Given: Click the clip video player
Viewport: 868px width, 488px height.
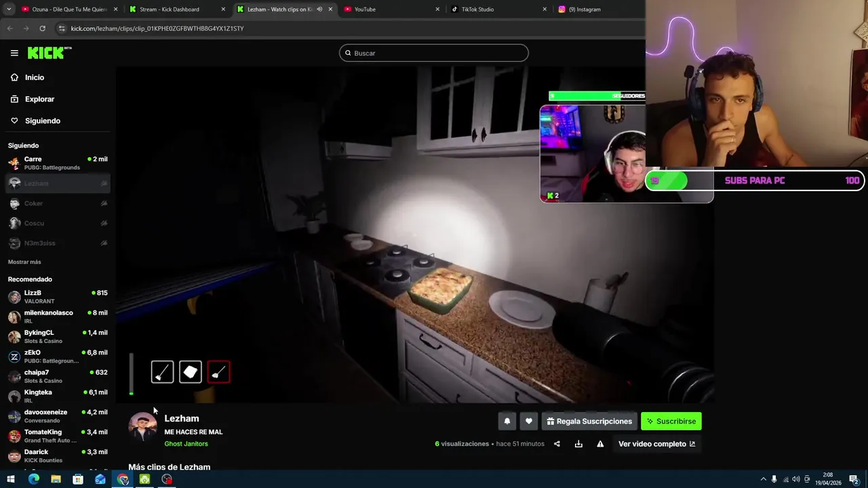Looking at the screenshot, I should [x=414, y=235].
